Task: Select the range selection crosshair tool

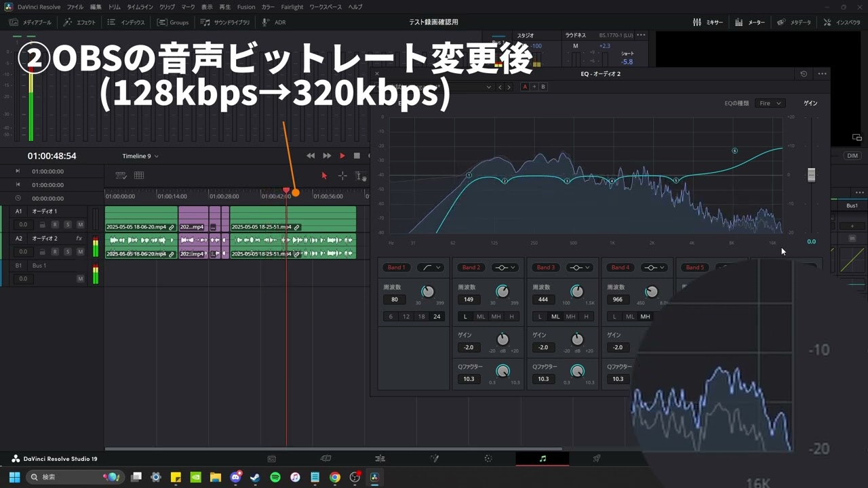Action: pyautogui.click(x=342, y=176)
